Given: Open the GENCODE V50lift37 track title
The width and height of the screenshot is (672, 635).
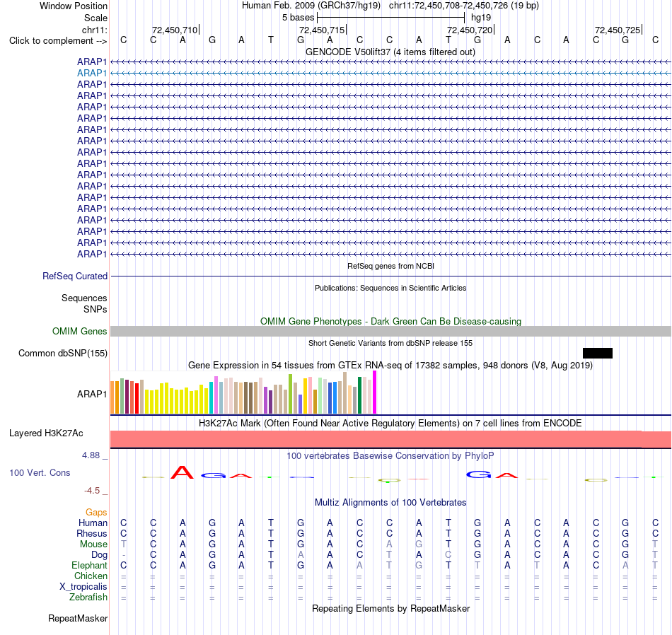Looking at the screenshot, I should point(390,52).
